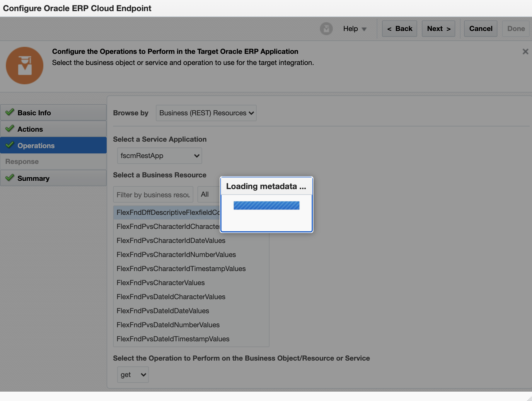Focus the Filter by business resource field

coord(153,195)
